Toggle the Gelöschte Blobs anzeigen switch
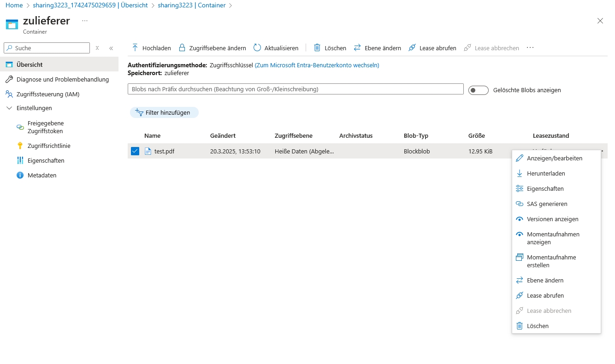Image resolution: width=615 pixels, height=364 pixels. click(x=478, y=90)
